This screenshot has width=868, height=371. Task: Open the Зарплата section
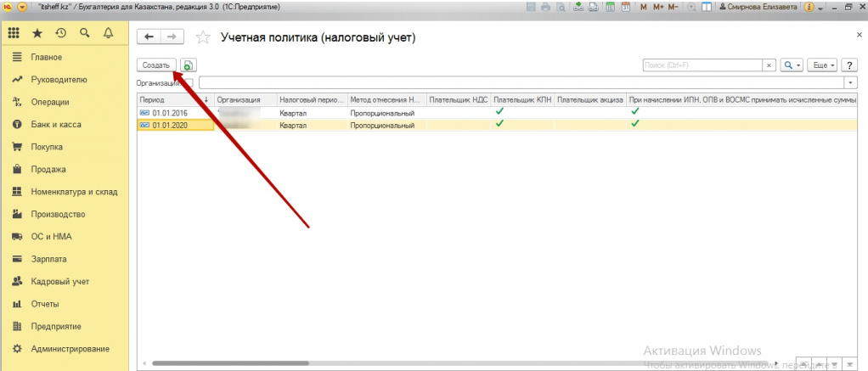coord(49,259)
